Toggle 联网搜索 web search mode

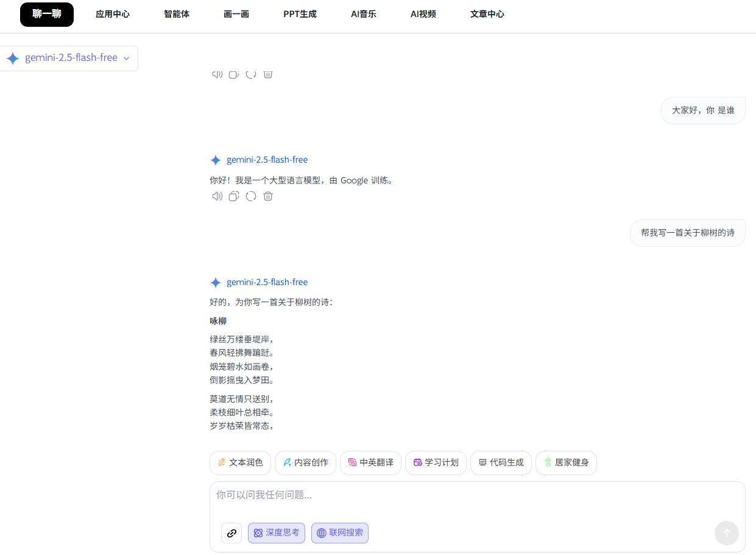340,533
